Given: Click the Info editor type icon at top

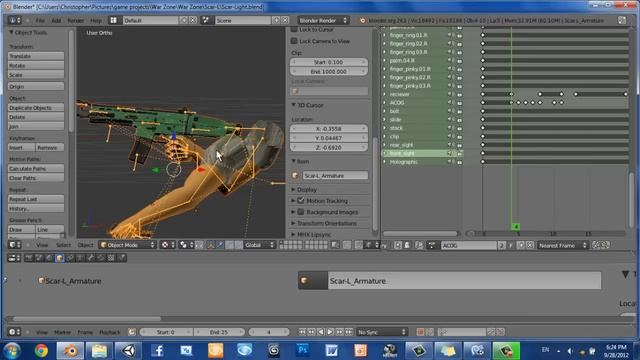Looking at the screenshot, I should coord(15,20).
